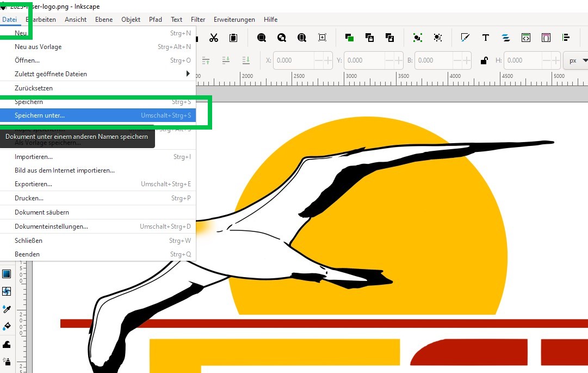Choose Speichern menu entry
Viewport: 588px width, 373px height.
tap(98, 102)
